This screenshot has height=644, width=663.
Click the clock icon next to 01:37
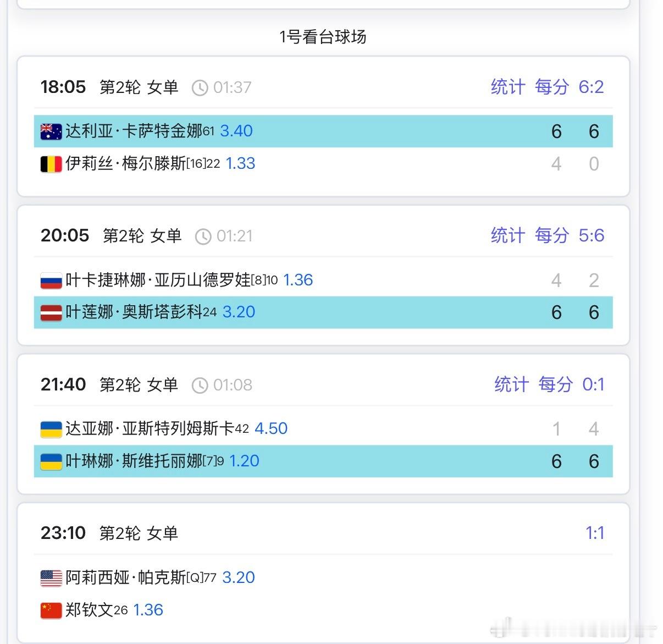pyautogui.click(x=200, y=88)
